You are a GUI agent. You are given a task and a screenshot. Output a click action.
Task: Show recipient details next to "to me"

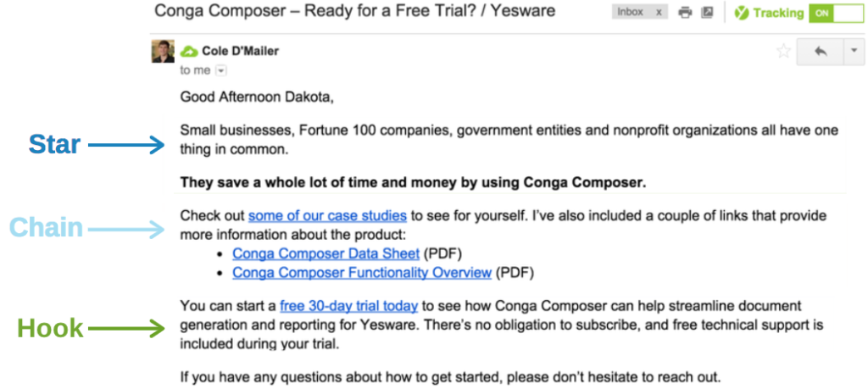(x=221, y=71)
